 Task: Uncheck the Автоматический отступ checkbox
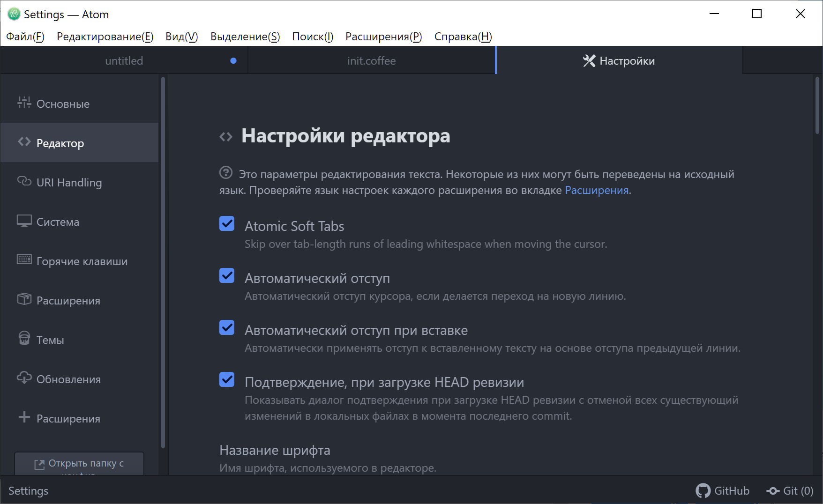tap(227, 276)
